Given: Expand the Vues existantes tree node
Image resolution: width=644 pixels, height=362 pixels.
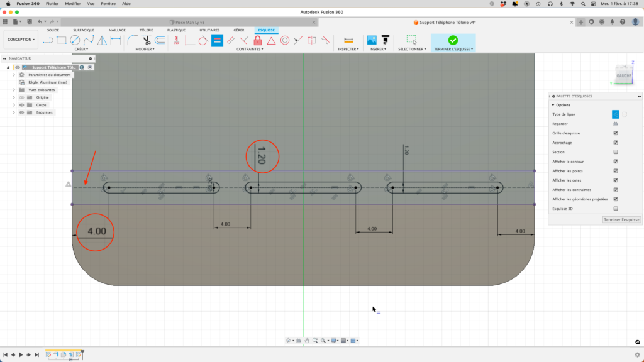Looking at the screenshot, I should pos(14,90).
